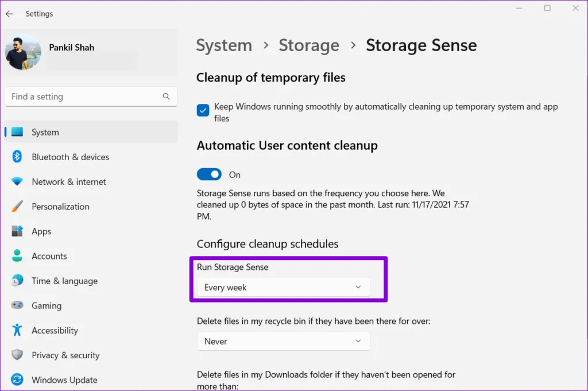
Task: Go to Storage in breadcrumb
Action: click(x=308, y=45)
